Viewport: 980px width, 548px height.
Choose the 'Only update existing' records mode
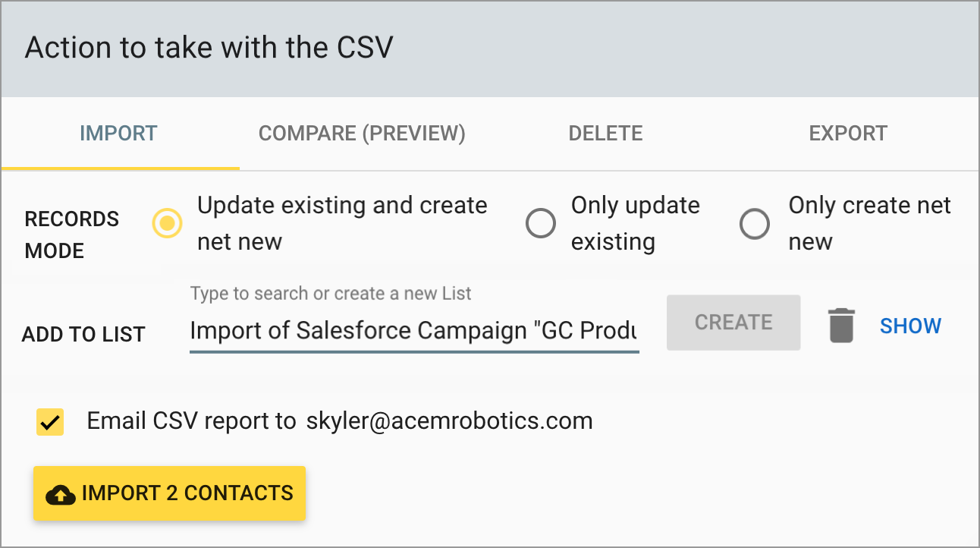tap(541, 223)
